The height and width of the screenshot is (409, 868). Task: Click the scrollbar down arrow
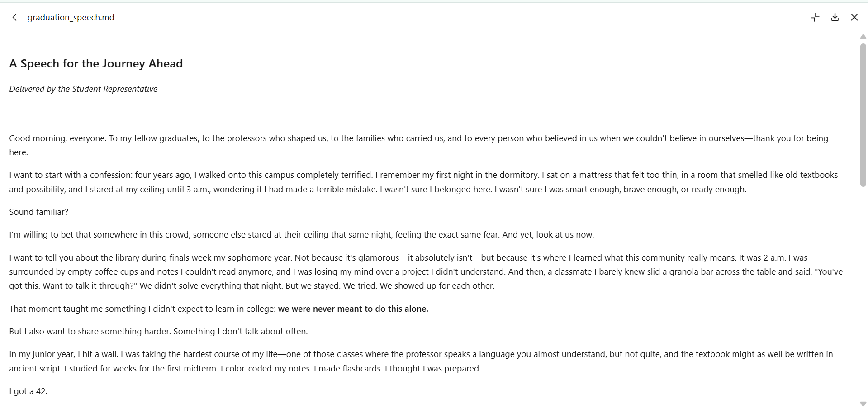click(x=863, y=404)
